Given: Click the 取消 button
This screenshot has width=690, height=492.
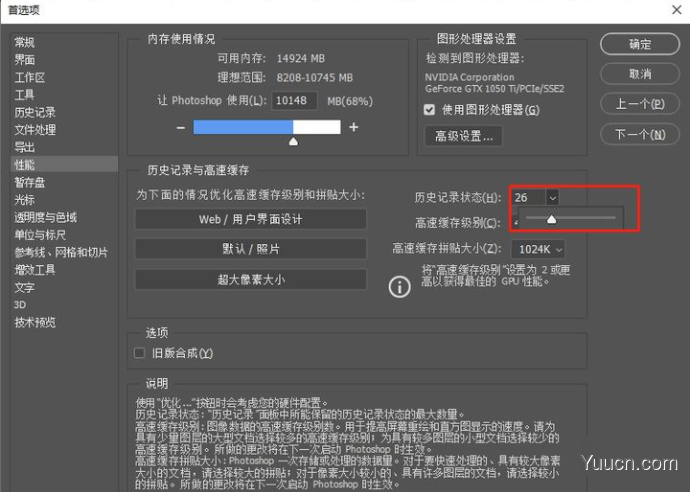Looking at the screenshot, I should coord(640,74).
